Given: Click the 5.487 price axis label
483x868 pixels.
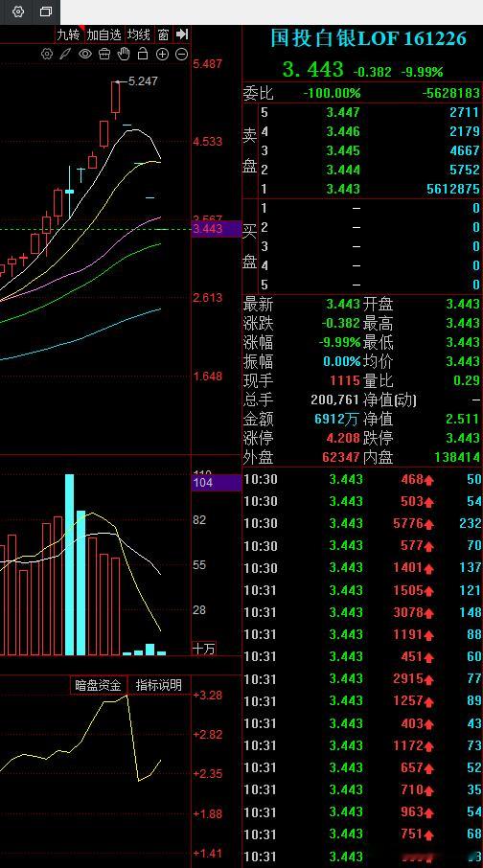Looking at the screenshot, I should (x=208, y=63).
